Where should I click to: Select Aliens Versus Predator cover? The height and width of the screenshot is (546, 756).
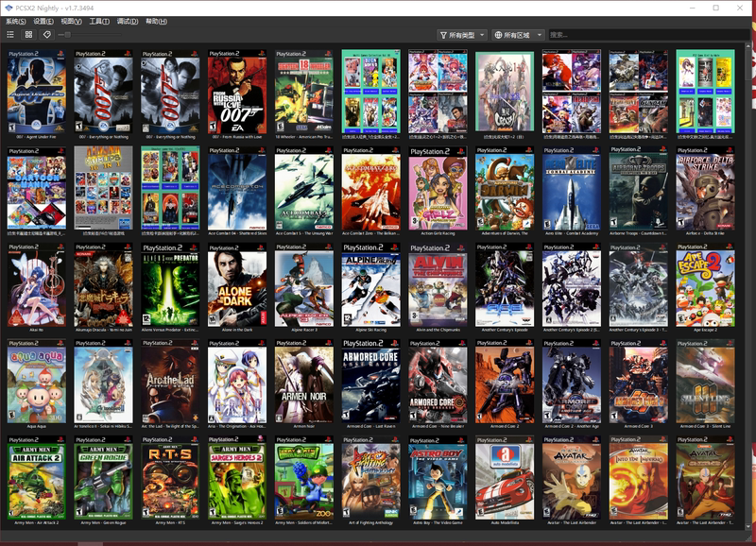pyautogui.click(x=170, y=284)
